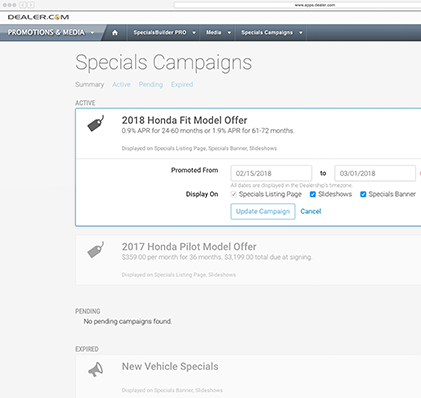Click 'Displayed on Specials Banner, Slideshows' text

click(172, 390)
